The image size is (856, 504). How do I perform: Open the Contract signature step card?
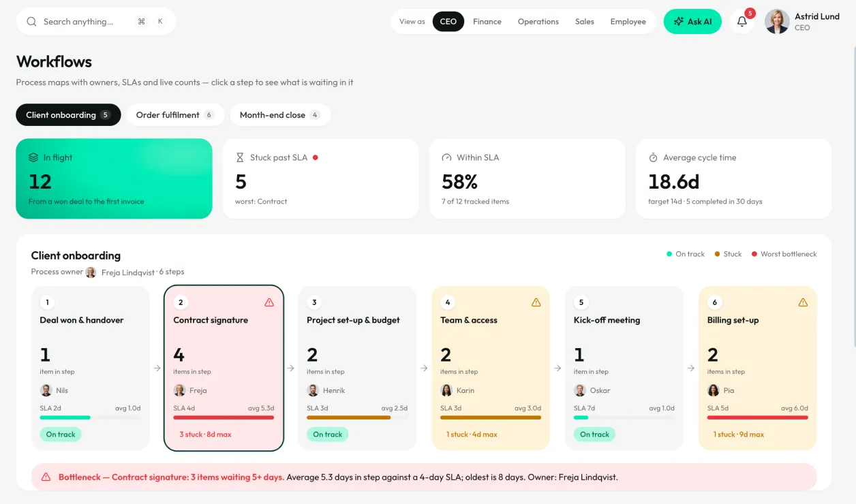click(x=224, y=368)
